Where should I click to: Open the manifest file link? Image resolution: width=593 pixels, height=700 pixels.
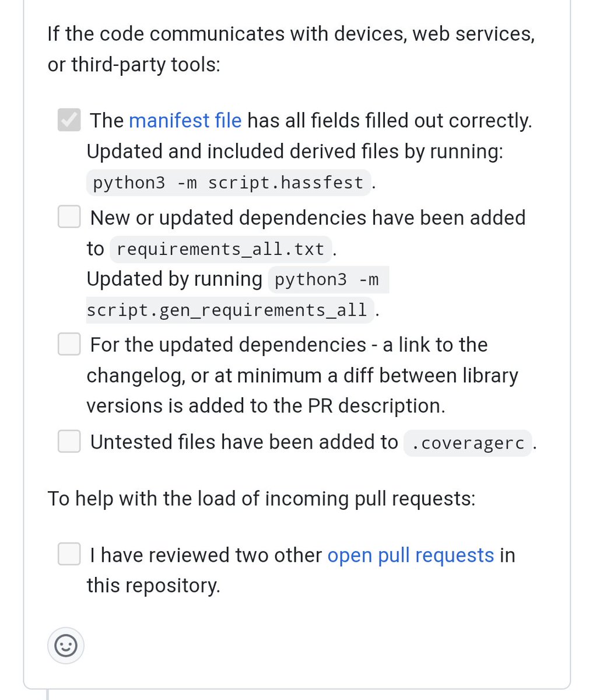click(185, 120)
